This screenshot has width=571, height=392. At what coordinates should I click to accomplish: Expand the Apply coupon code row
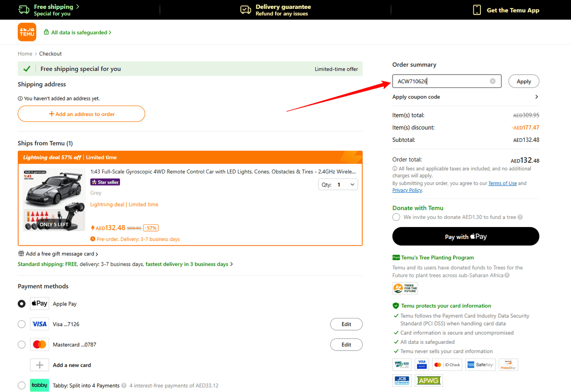(x=466, y=97)
